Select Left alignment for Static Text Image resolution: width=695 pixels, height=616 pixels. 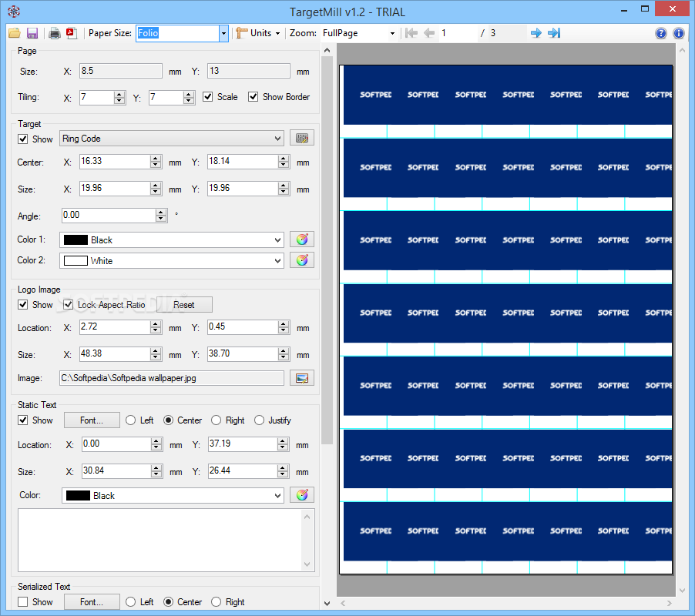point(130,420)
